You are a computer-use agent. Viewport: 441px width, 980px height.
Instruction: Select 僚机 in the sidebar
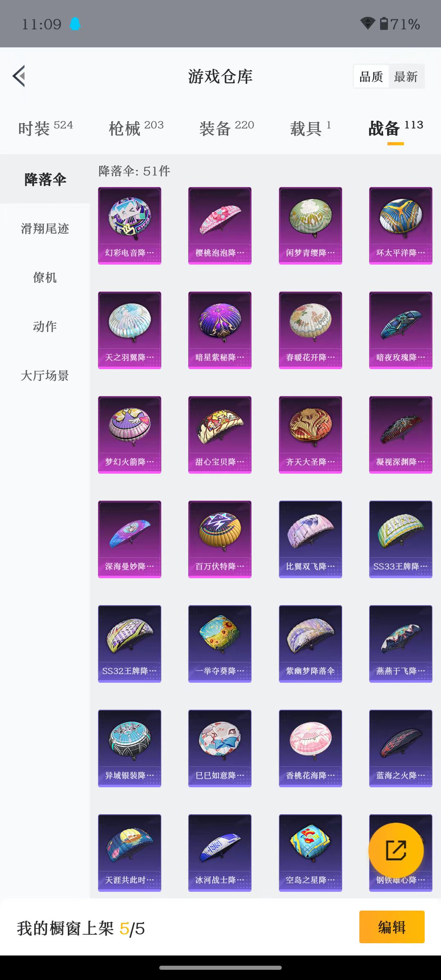[45, 278]
